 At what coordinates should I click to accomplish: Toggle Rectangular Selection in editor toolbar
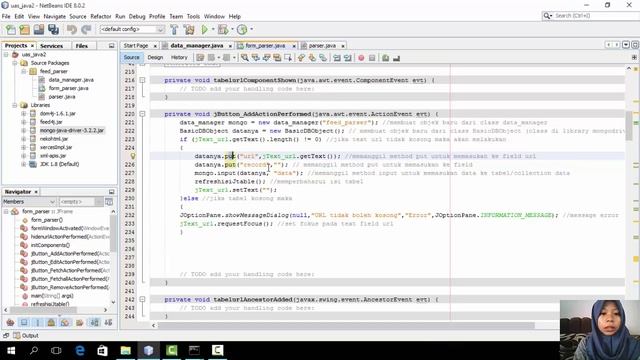(288, 58)
